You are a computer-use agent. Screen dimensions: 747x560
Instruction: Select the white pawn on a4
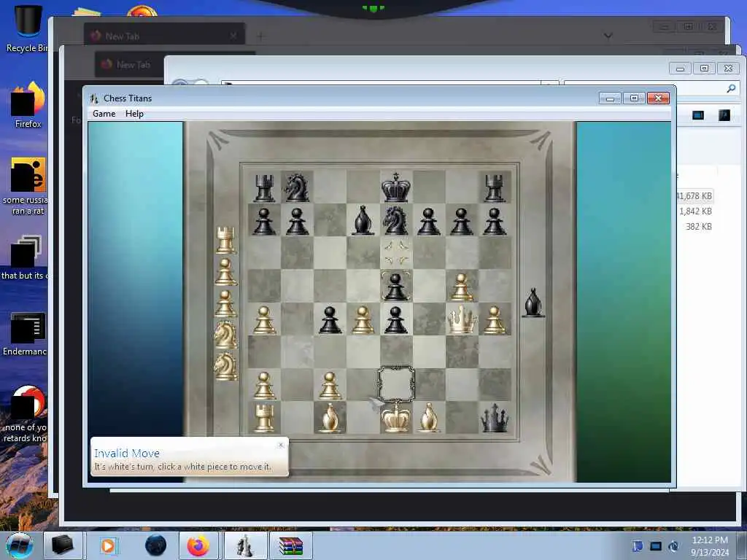coord(264,319)
